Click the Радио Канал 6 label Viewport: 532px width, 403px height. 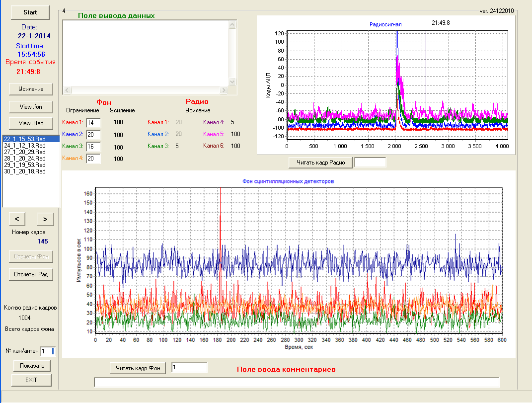[x=214, y=146]
